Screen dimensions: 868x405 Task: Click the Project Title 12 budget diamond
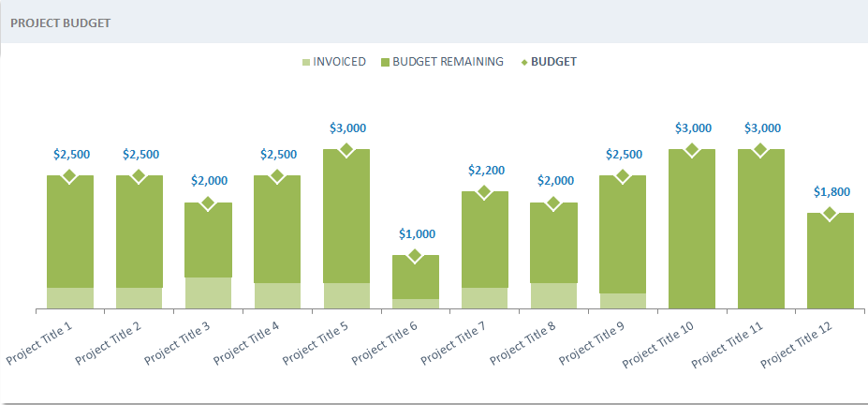tap(830, 214)
